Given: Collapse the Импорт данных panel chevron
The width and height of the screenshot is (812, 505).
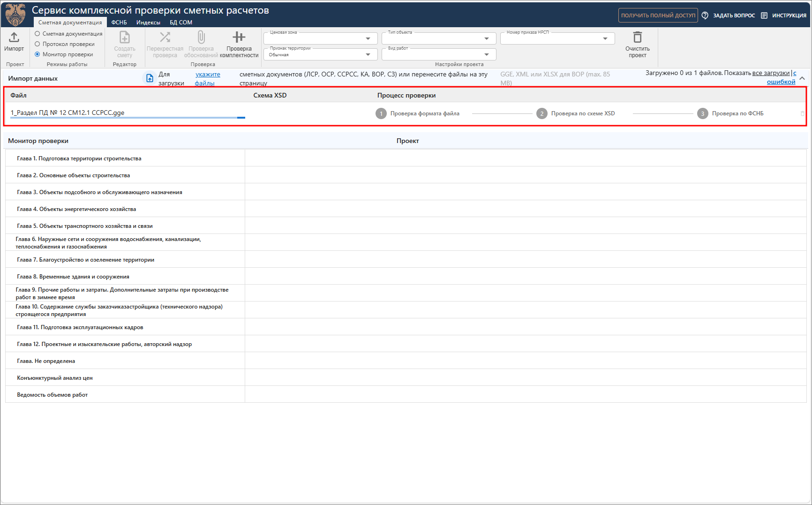Looking at the screenshot, I should (802, 78).
